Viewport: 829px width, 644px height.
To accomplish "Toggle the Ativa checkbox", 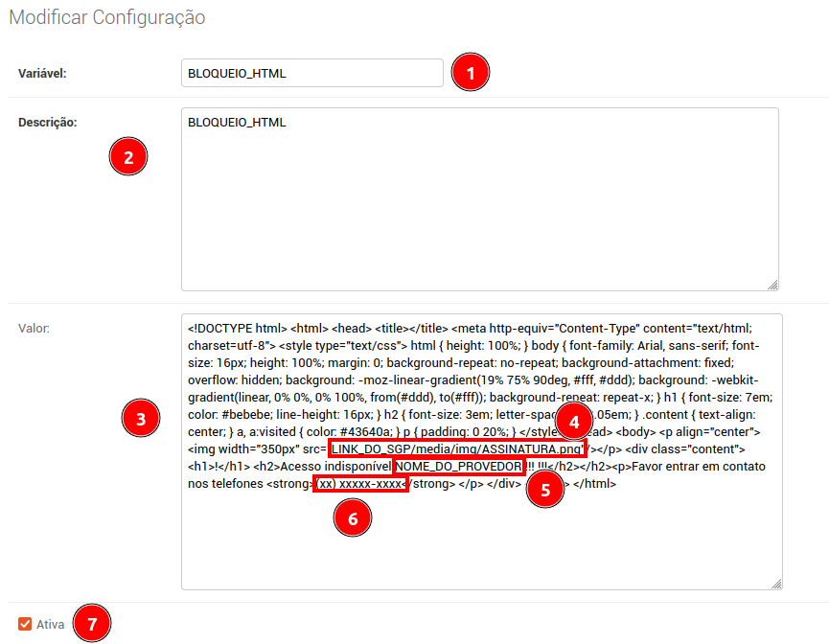I will [25, 625].
